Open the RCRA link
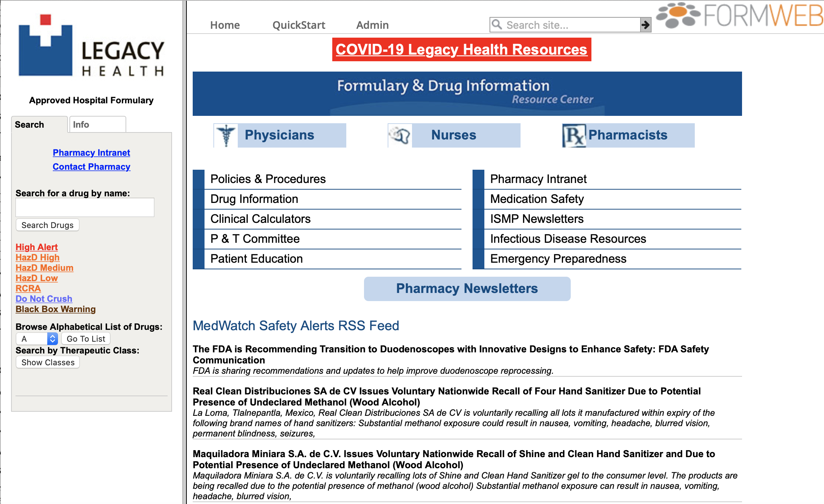 28,289
